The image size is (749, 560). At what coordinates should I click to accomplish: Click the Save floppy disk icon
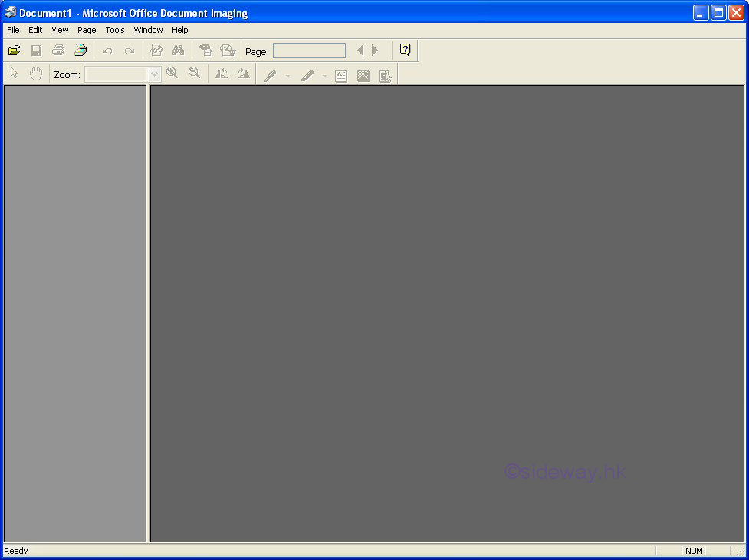[36, 50]
